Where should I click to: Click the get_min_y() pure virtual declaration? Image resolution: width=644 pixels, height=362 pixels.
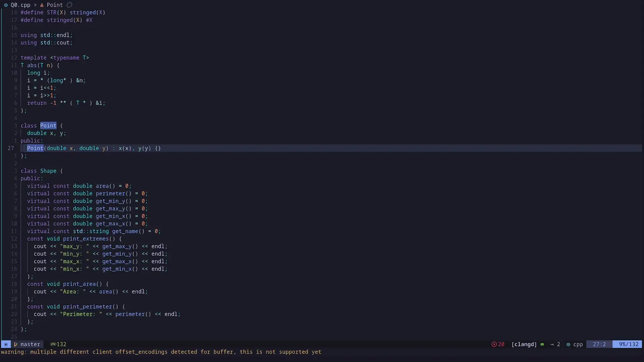tap(88, 201)
